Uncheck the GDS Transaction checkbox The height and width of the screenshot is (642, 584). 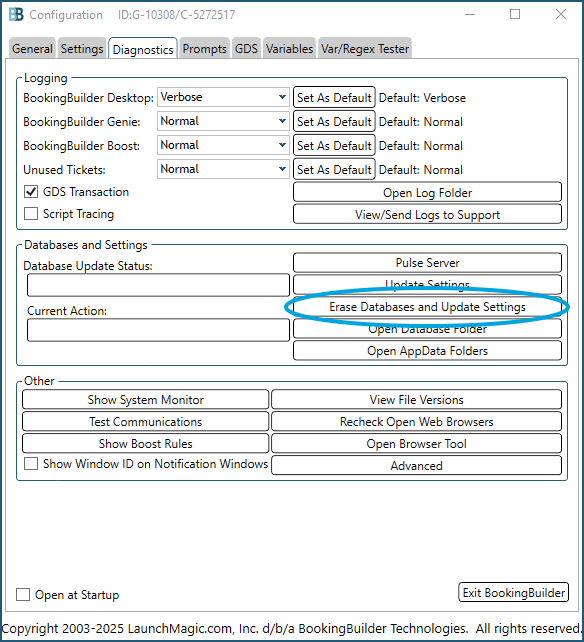point(31,192)
